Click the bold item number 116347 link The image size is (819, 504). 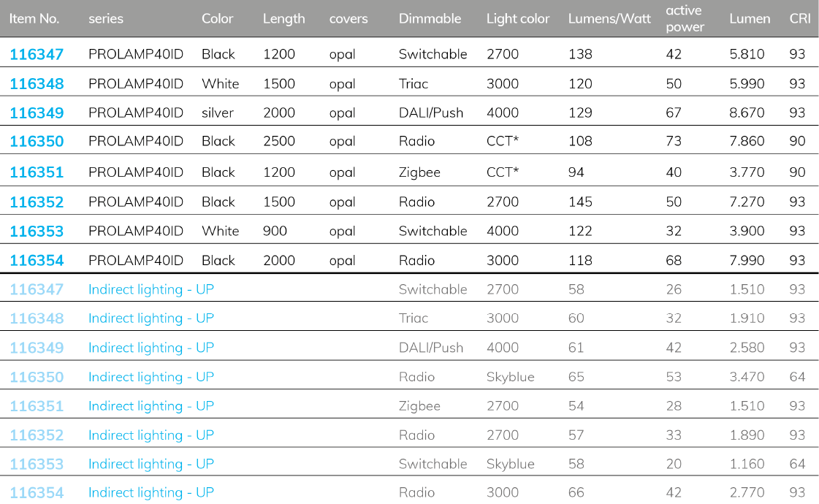37,54
